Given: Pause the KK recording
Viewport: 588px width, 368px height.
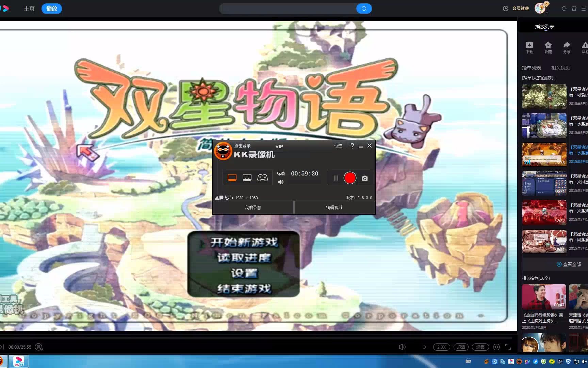Looking at the screenshot, I should point(336,178).
